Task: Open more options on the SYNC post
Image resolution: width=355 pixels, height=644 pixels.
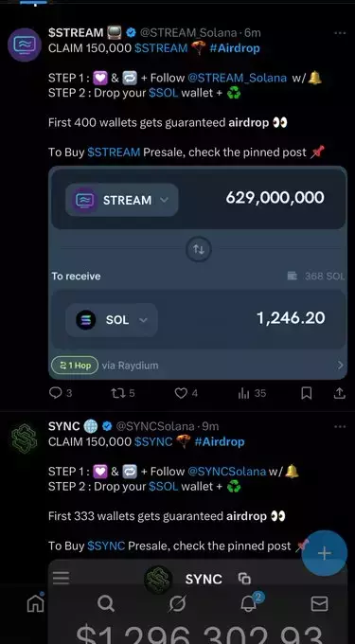Action: (x=340, y=427)
